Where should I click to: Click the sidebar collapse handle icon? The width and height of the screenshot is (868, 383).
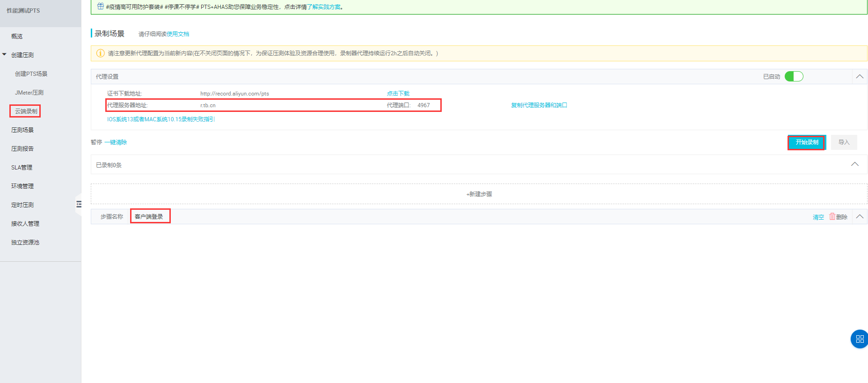(x=79, y=204)
